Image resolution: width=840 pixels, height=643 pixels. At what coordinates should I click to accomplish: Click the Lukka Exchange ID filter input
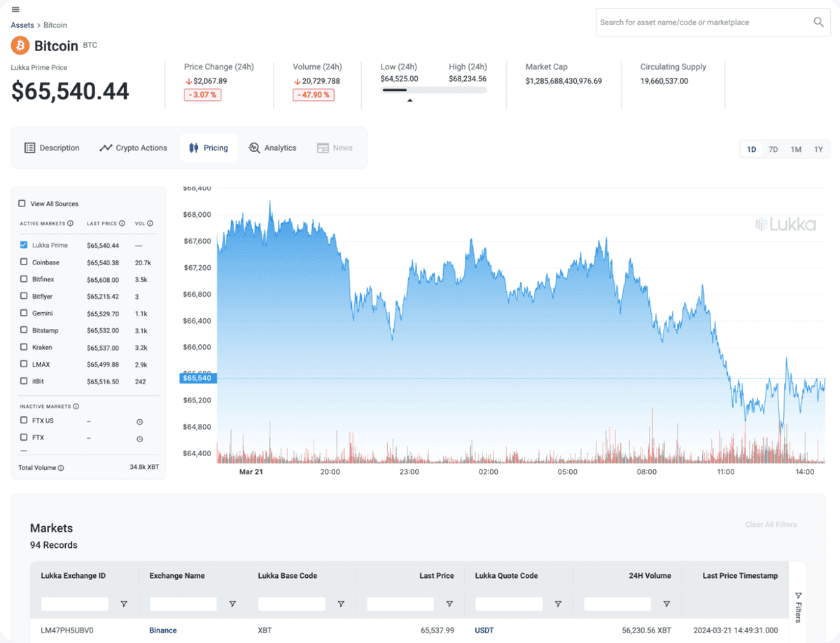point(74,603)
